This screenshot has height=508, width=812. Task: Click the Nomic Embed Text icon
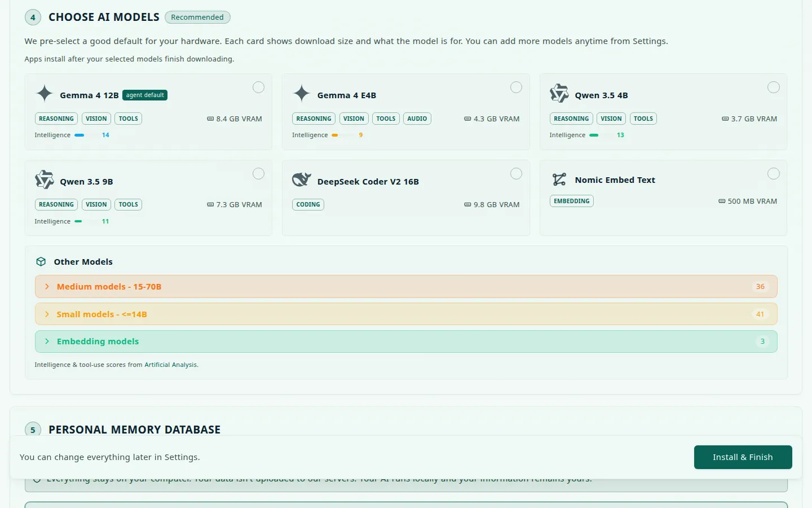[x=559, y=179]
